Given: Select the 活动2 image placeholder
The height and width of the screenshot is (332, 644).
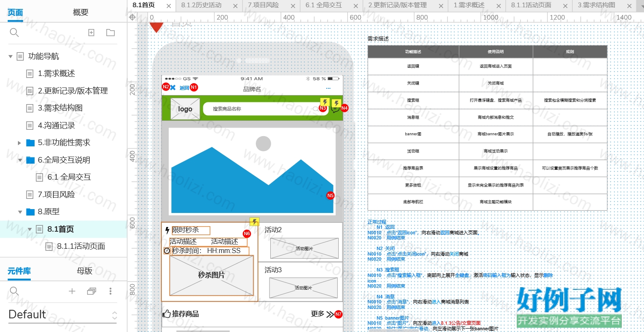Looking at the screenshot, I should pos(304,248).
